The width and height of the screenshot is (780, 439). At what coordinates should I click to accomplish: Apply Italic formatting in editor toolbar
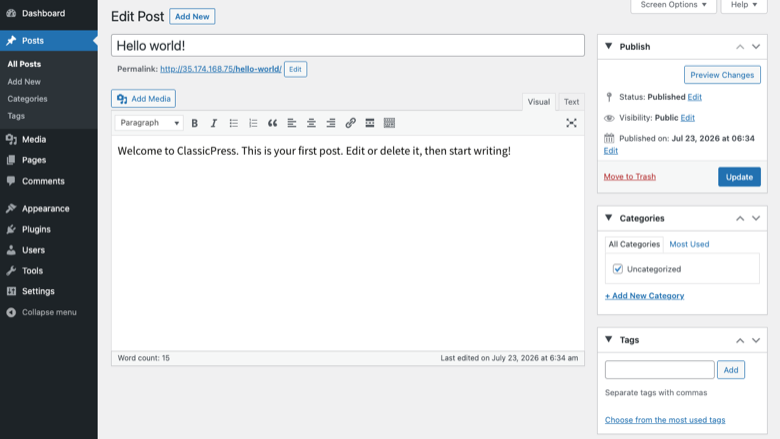coord(214,123)
